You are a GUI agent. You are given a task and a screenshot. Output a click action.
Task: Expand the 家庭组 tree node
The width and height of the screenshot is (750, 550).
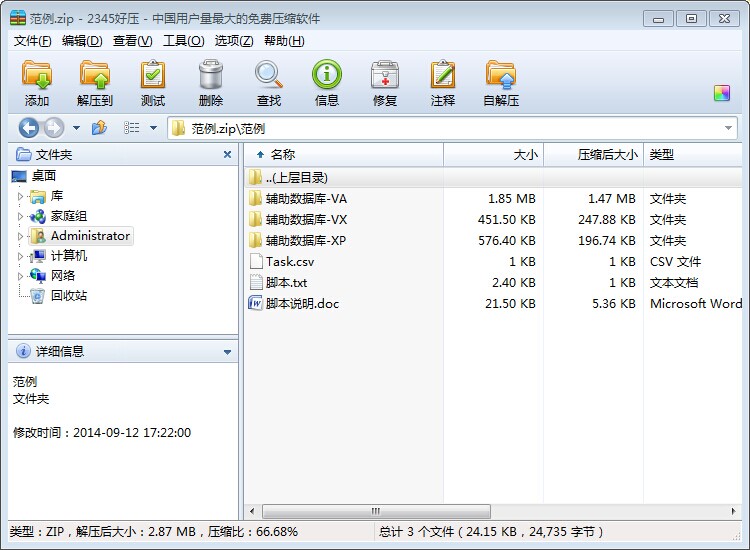[20, 216]
